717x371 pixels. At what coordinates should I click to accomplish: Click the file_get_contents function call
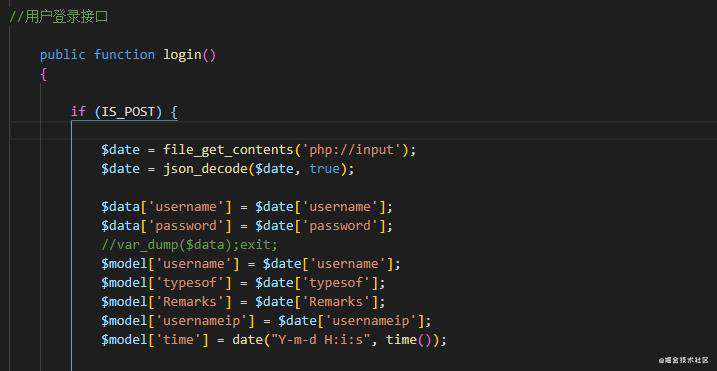tap(229, 150)
